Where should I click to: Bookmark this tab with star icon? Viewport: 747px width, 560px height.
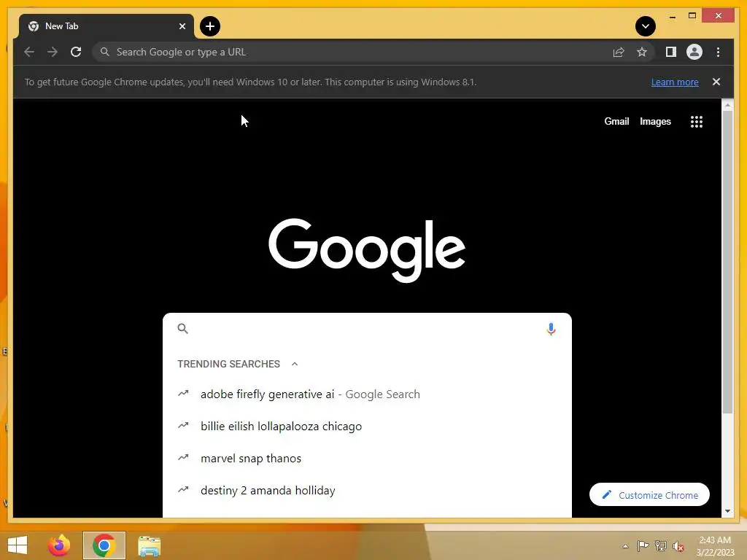tap(642, 52)
